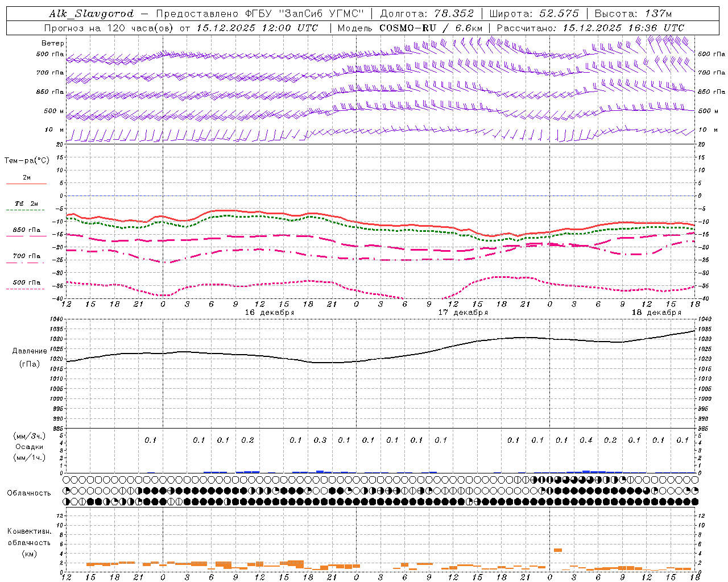This screenshot has height=582, width=728.
Task: Click the 'Td 2м' dew point legend entry
Action: (27, 203)
